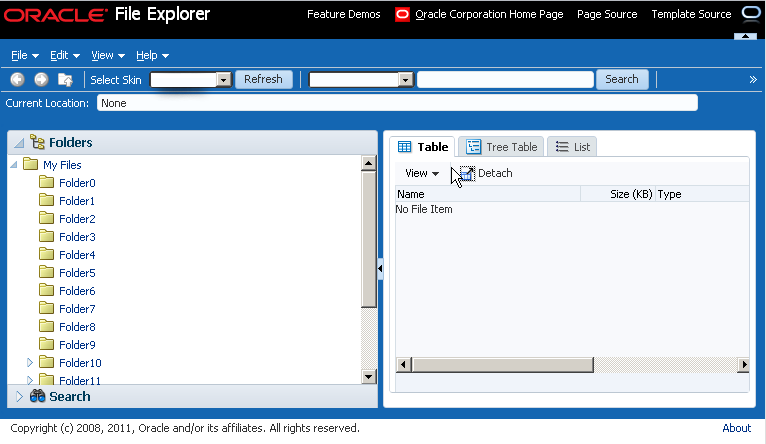Click the folder tree vertical scrollbar thumb
This screenshot has height=444, width=766.
(x=369, y=239)
